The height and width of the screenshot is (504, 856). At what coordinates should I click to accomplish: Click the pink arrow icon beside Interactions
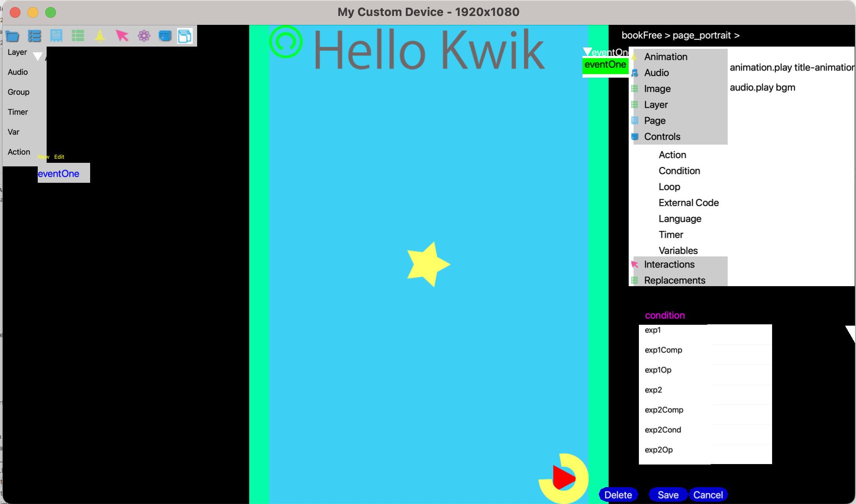pyautogui.click(x=635, y=264)
